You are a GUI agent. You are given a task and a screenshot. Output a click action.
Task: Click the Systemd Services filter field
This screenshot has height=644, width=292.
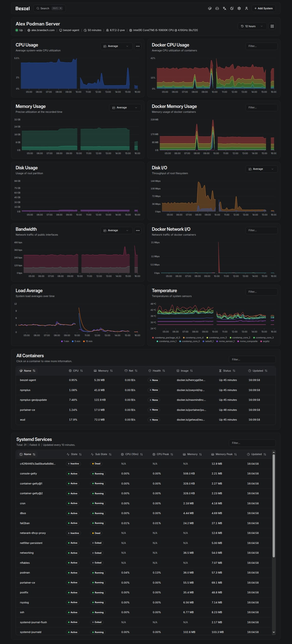point(252,443)
